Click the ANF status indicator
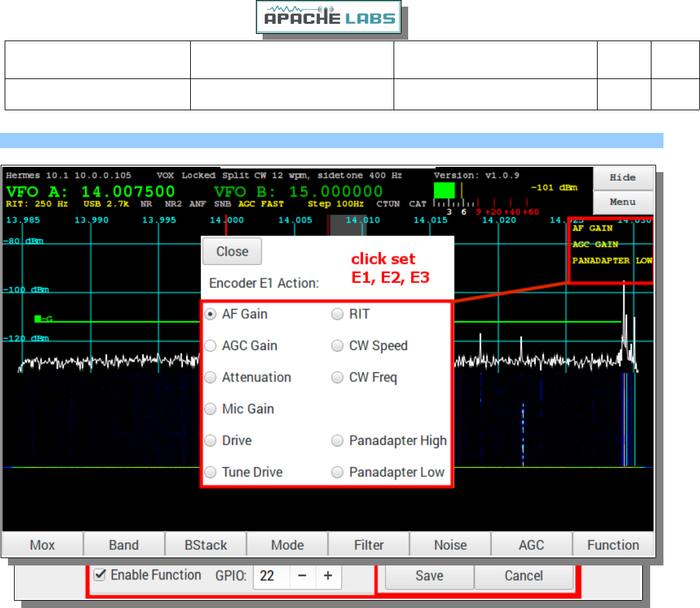Viewport: 700px width, 608px height. point(197,204)
